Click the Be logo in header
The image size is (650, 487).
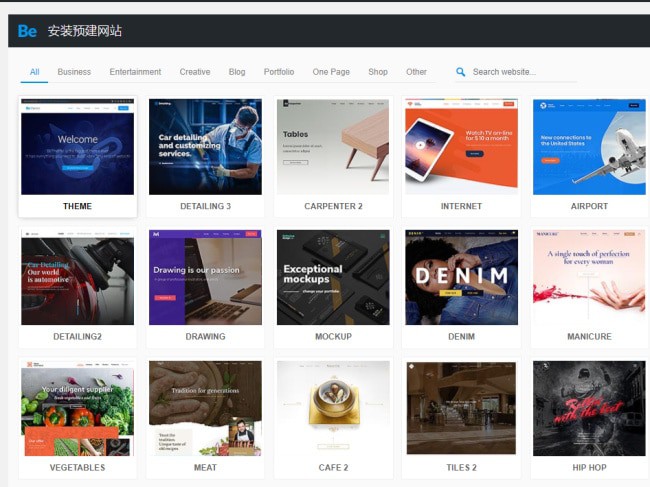pos(27,31)
